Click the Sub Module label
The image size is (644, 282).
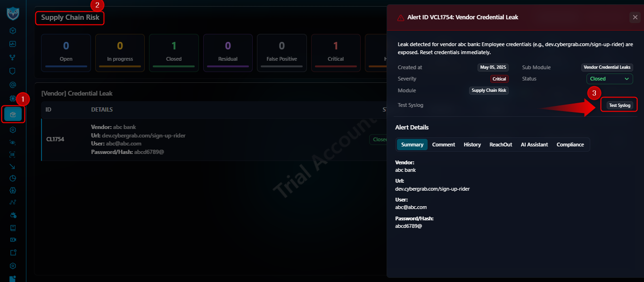537,67
